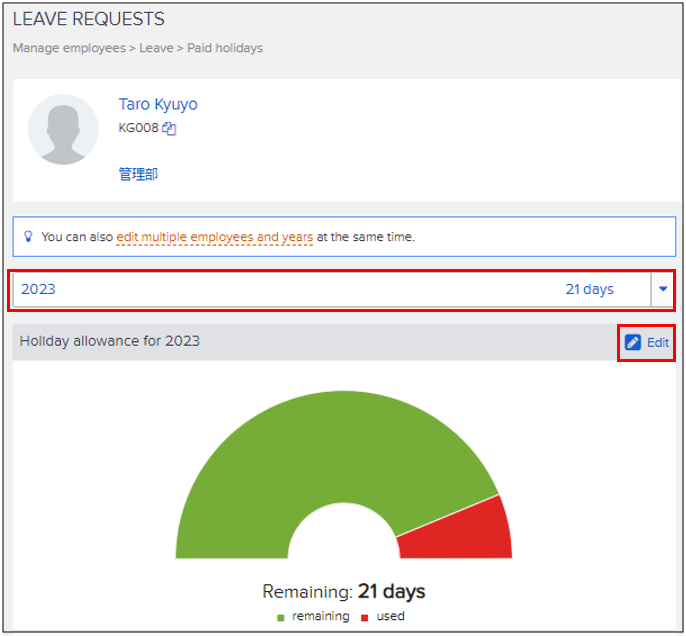
Task: Select Paid holidays breadcrumb item
Action: [225, 47]
